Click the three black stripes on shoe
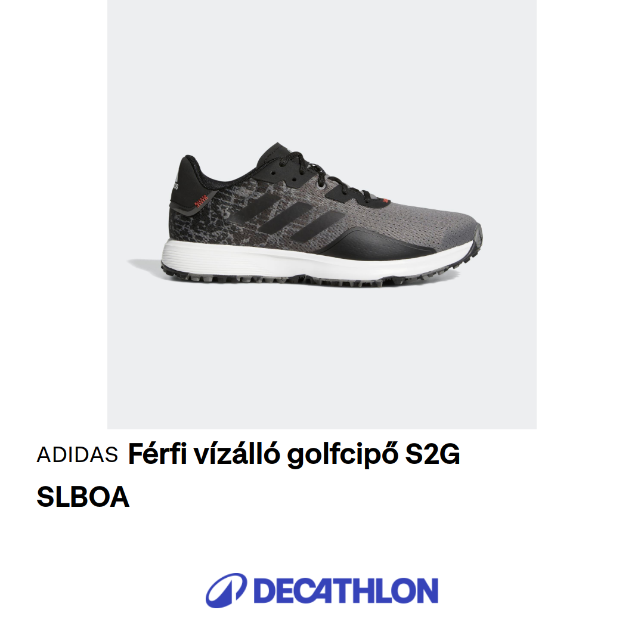644x644 pixels. [x=287, y=216]
